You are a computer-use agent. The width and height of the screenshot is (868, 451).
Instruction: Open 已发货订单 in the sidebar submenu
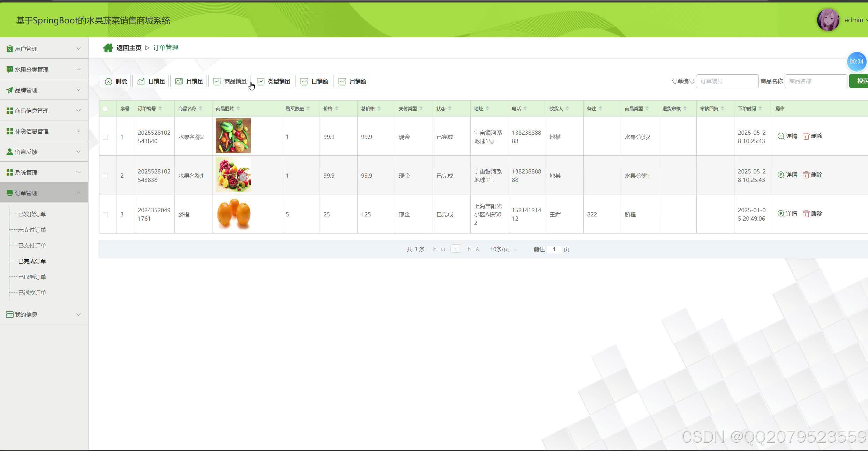coord(32,214)
